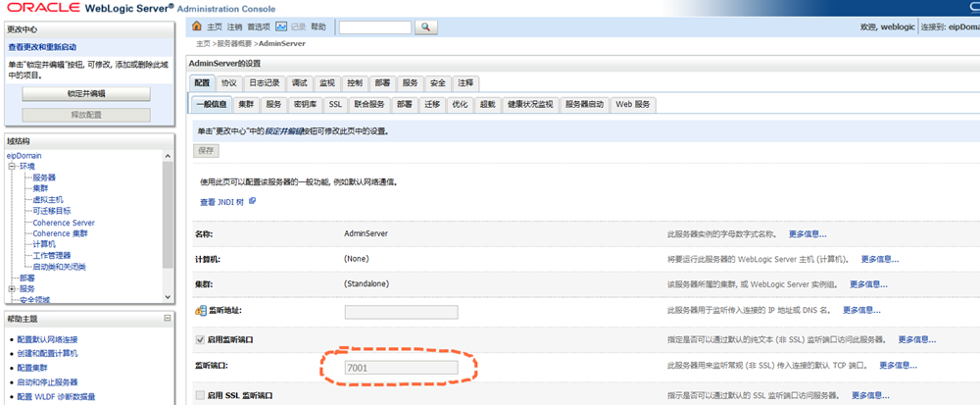The width and height of the screenshot is (980, 405).
Task: Open help topic 配置默认网络连接
Action: (47, 339)
